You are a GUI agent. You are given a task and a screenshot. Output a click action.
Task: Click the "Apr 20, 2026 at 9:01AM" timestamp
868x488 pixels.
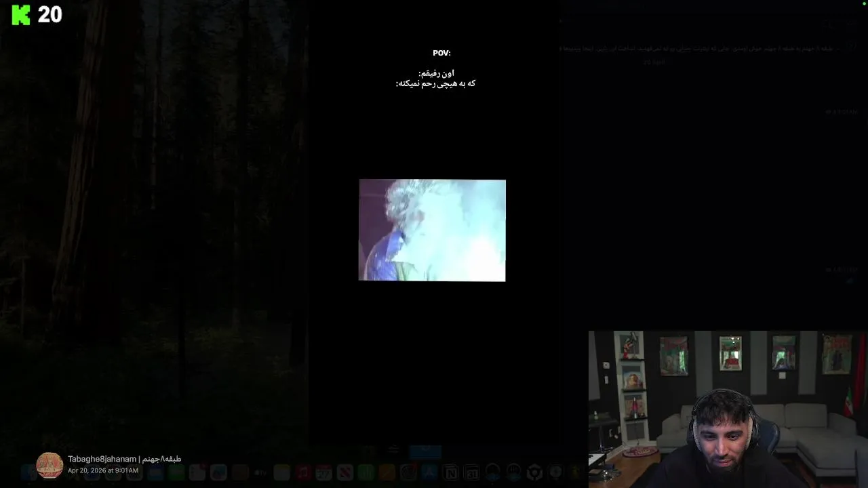tap(103, 470)
